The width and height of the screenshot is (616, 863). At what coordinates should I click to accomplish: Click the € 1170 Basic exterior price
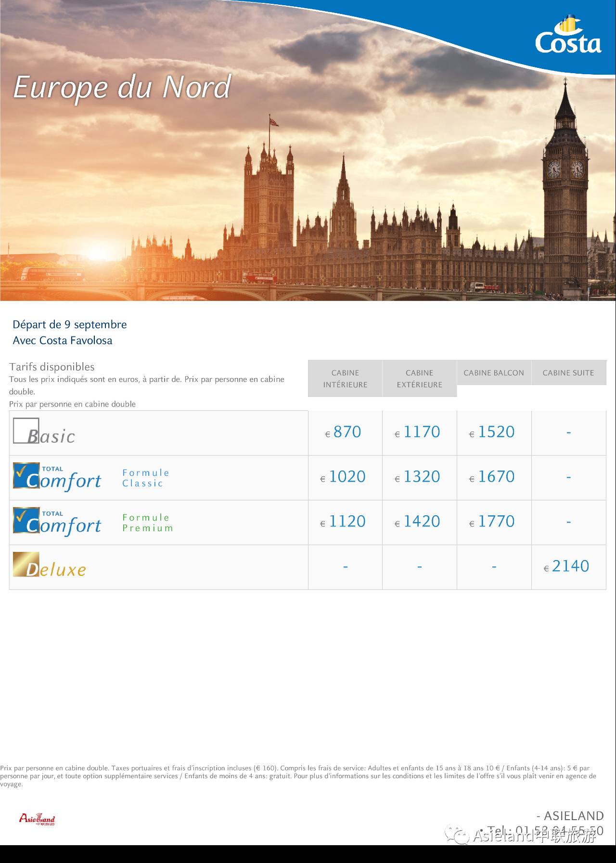pos(418,432)
